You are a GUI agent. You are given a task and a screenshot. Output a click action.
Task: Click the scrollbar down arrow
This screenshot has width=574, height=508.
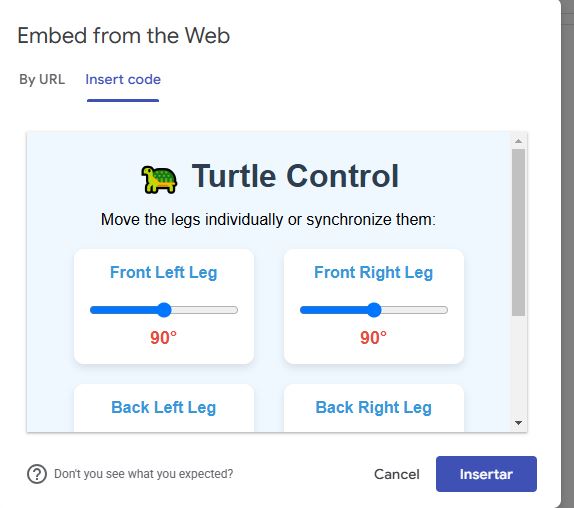tap(518, 423)
